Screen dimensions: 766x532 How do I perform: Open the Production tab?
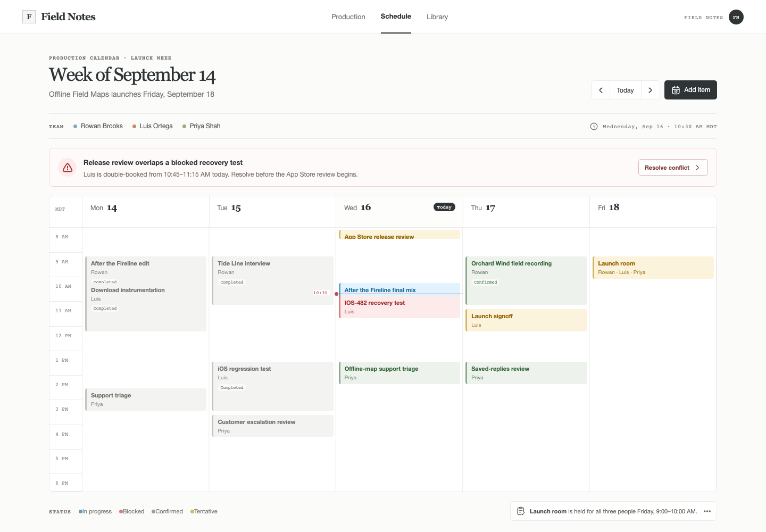click(x=348, y=16)
